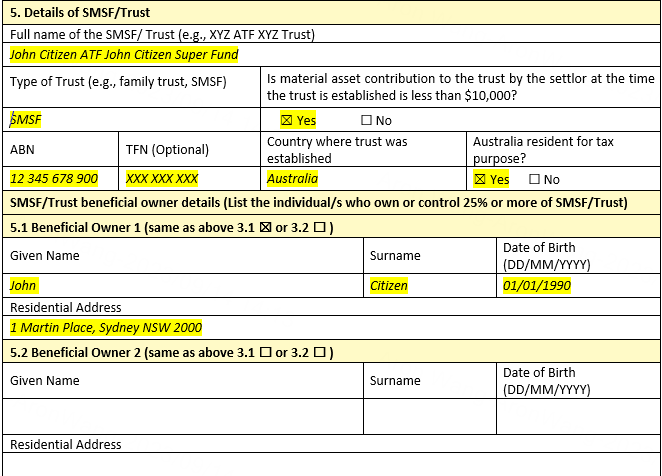Toggle 3.1 checkbox for Beneficial Owner 2
This screenshot has height=476, width=662.
pyautogui.click(x=265, y=352)
